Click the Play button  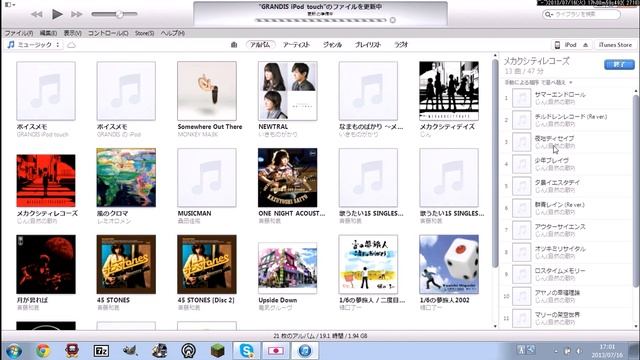57,14
